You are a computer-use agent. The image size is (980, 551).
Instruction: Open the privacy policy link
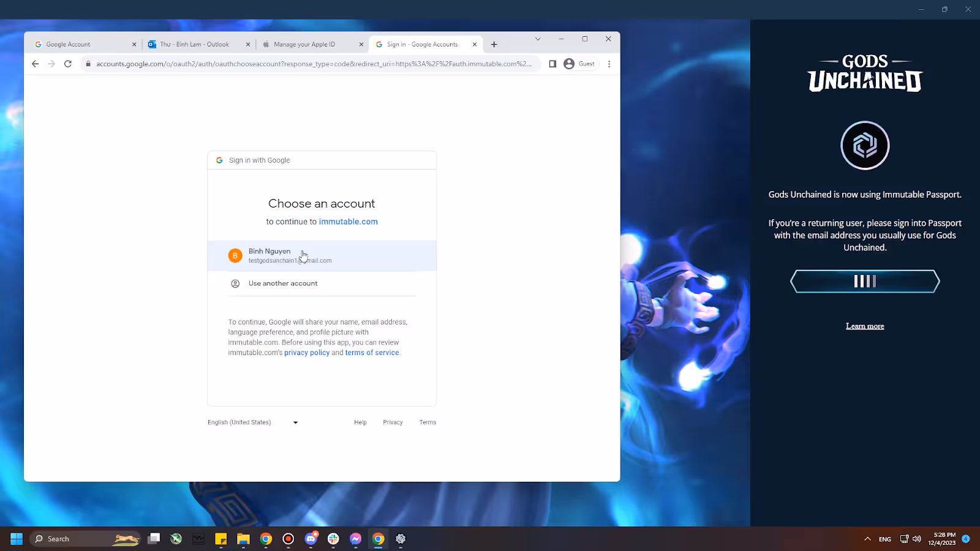[306, 353]
